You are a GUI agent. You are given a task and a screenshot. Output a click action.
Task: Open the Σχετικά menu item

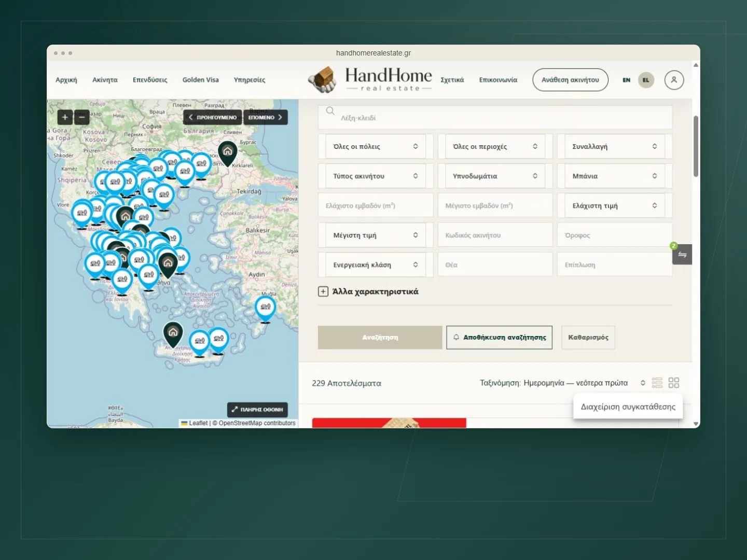tap(452, 80)
